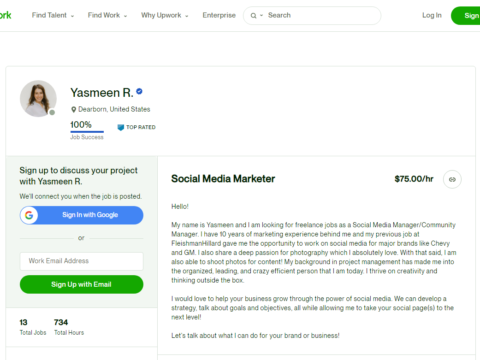Copy profile link icon button

click(x=452, y=179)
